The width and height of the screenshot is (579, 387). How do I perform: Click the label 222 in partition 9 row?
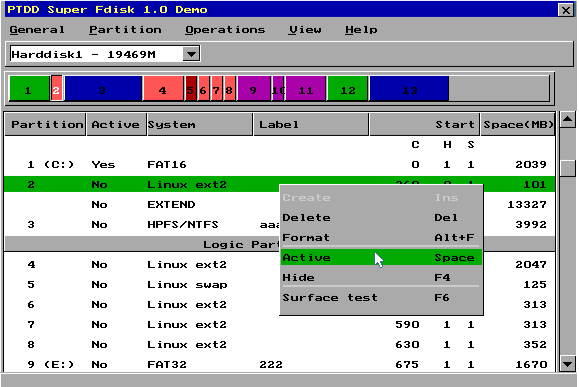coord(271,364)
